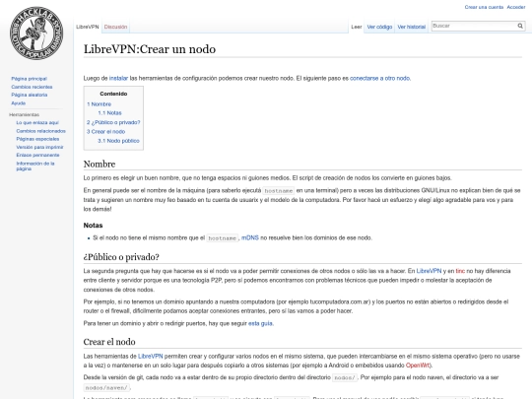Open the Ver historial tab
The image size is (532, 399).
412,27
